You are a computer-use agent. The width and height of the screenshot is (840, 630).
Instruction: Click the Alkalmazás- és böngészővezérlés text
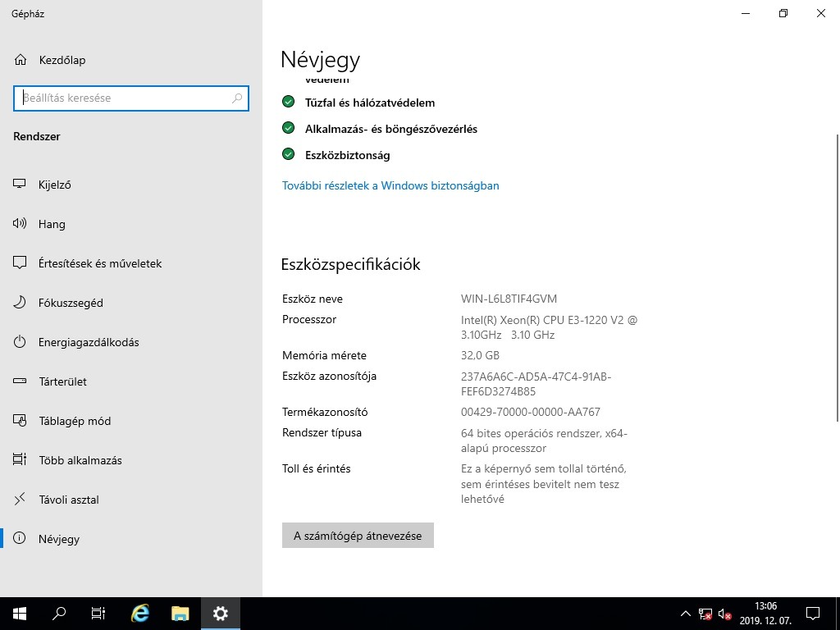(x=391, y=129)
